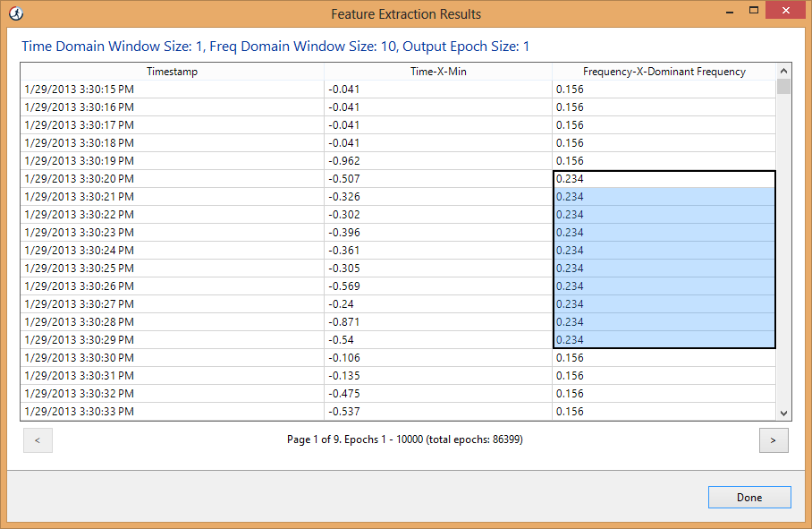Click the page info text showing epoch counts
This screenshot has width=812, height=529.
405,439
